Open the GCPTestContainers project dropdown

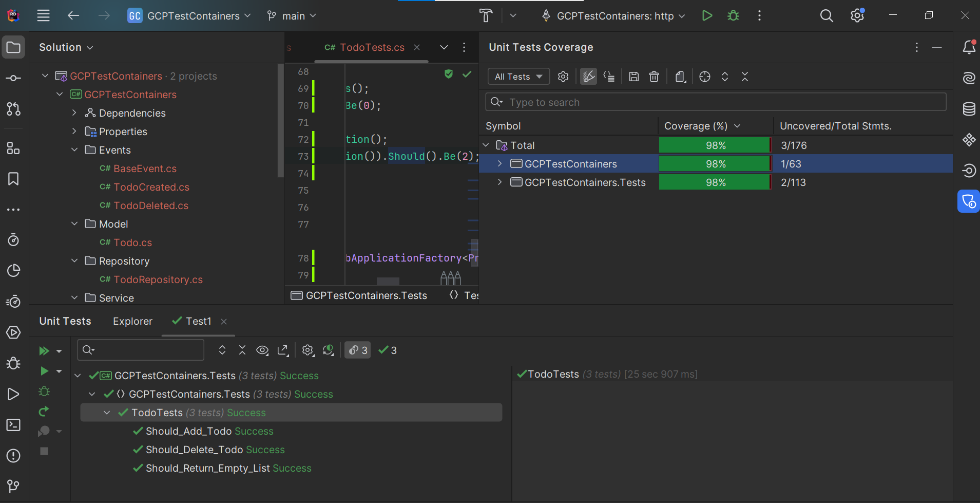coord(189,16)
